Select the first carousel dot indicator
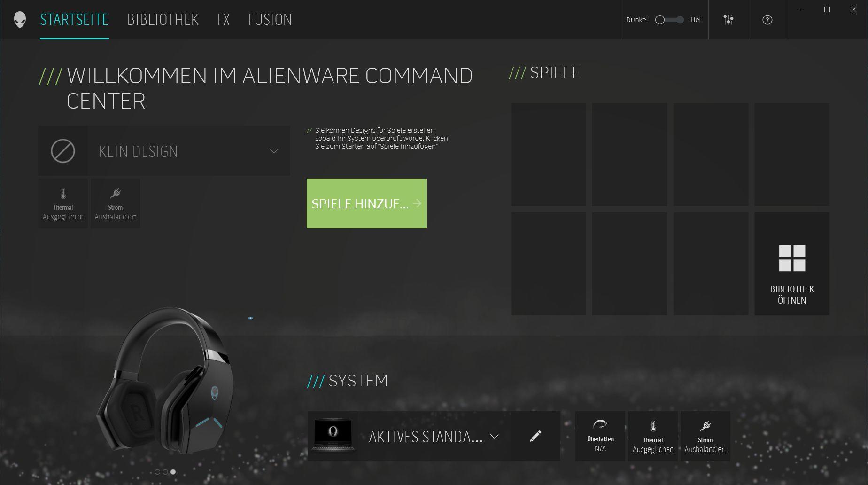 point(157,472)
